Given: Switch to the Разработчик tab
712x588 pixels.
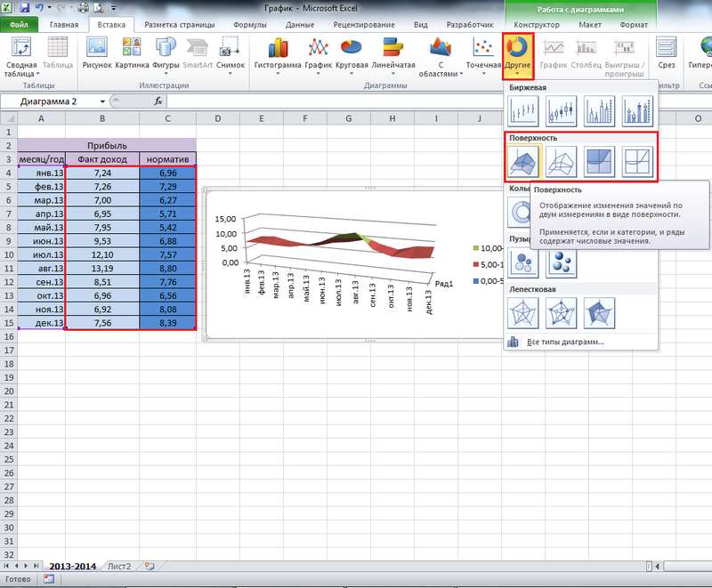Looking at the screenshot, I should [x=470, y=25].
